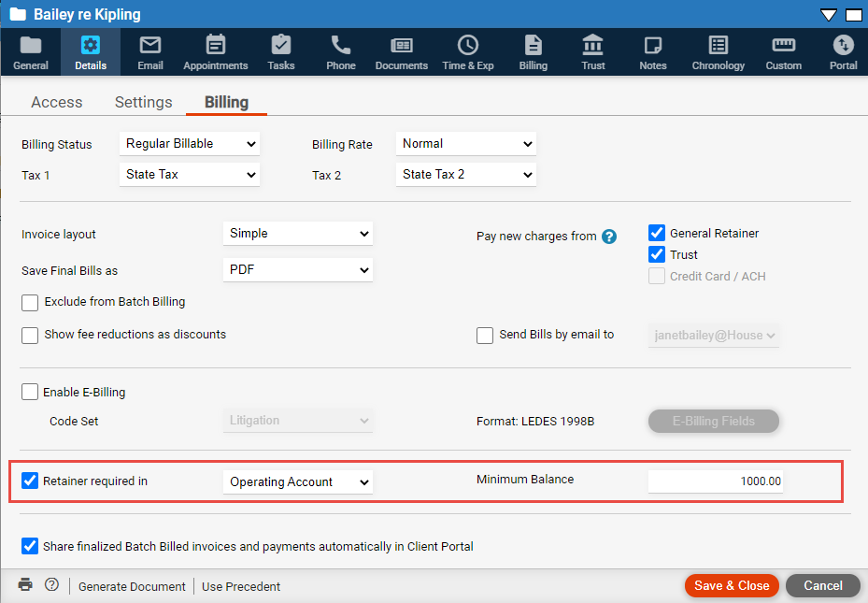Click Save & Close button
The width and height of the screenshot is (868, 603).
pos(732,585)
